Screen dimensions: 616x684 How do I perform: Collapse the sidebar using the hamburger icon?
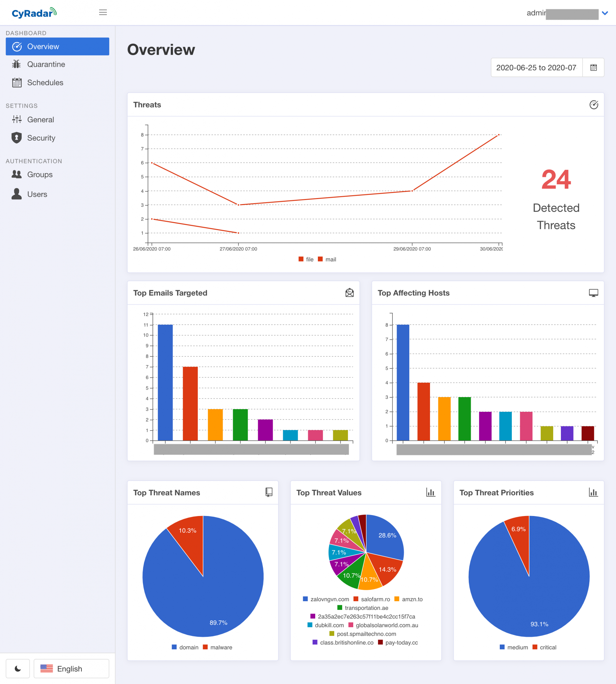click(103, 12)
